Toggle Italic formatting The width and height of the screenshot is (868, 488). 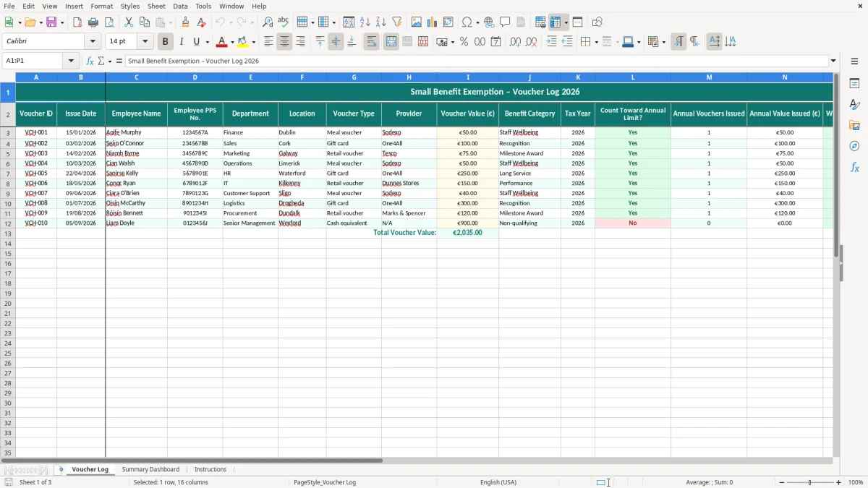[182, 42]
